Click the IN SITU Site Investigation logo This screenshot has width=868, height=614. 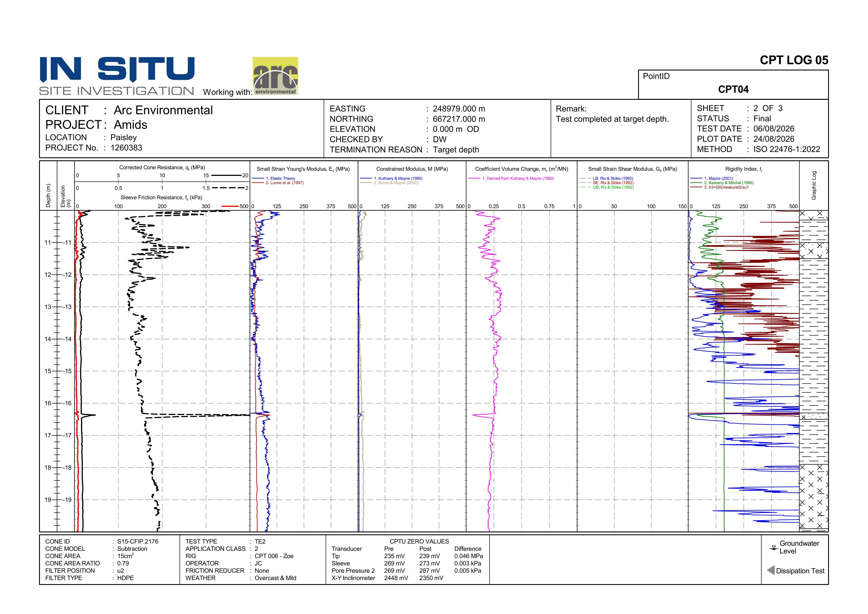pos(117,76)
